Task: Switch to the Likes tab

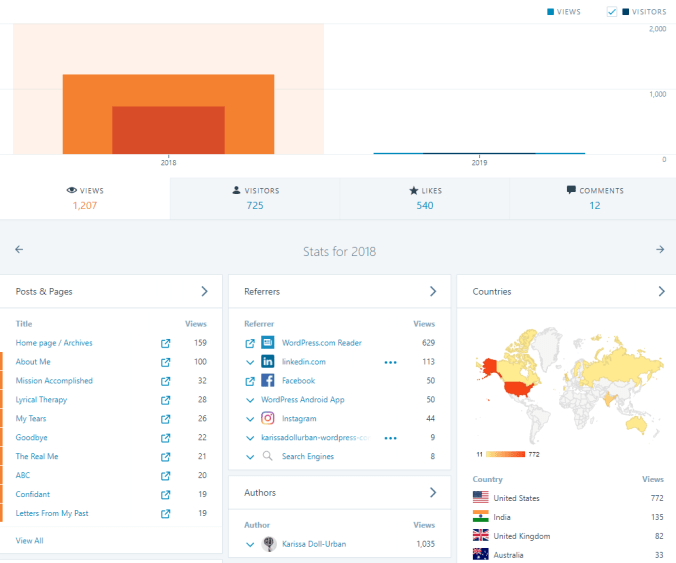Action: click(x=425, y=198)
